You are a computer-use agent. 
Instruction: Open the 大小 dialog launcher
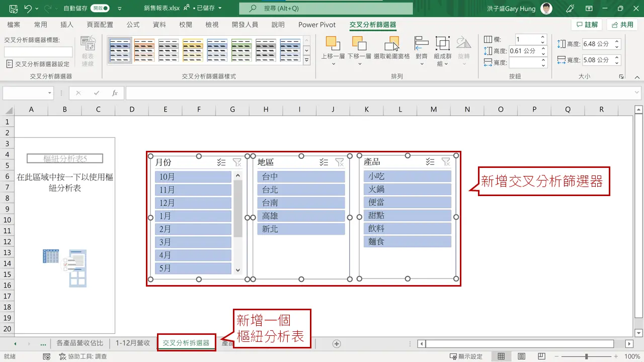click(622, 76)
